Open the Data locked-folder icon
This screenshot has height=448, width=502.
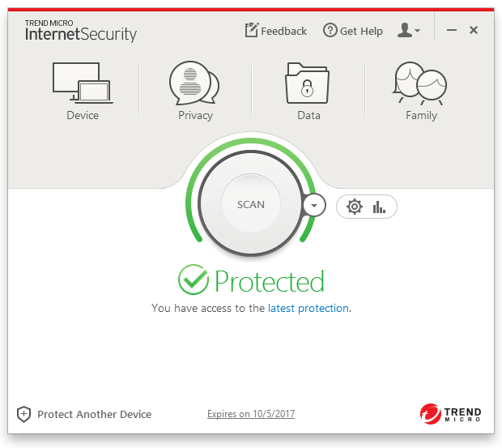coord(308,82)
